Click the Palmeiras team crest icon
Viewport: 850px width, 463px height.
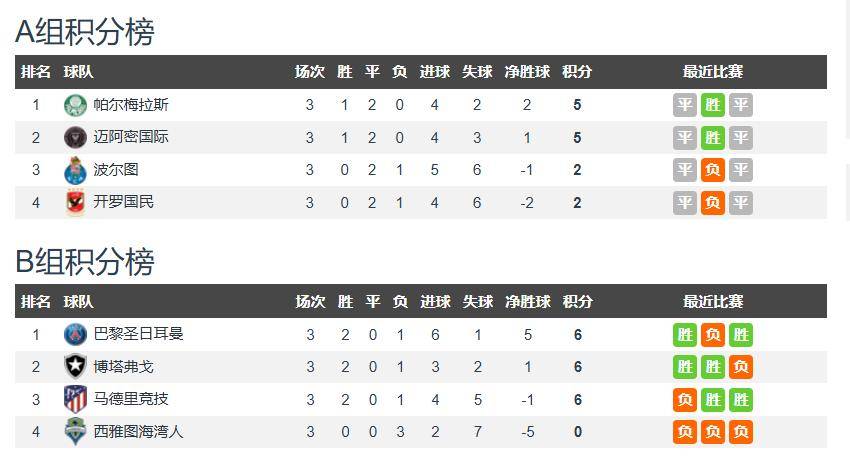[x=75, y=105]
